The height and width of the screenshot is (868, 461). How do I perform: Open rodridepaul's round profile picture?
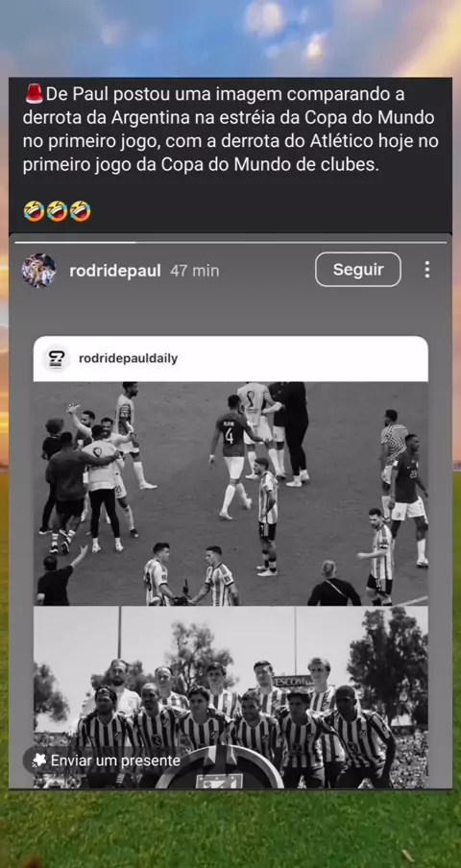pos(38,270)
